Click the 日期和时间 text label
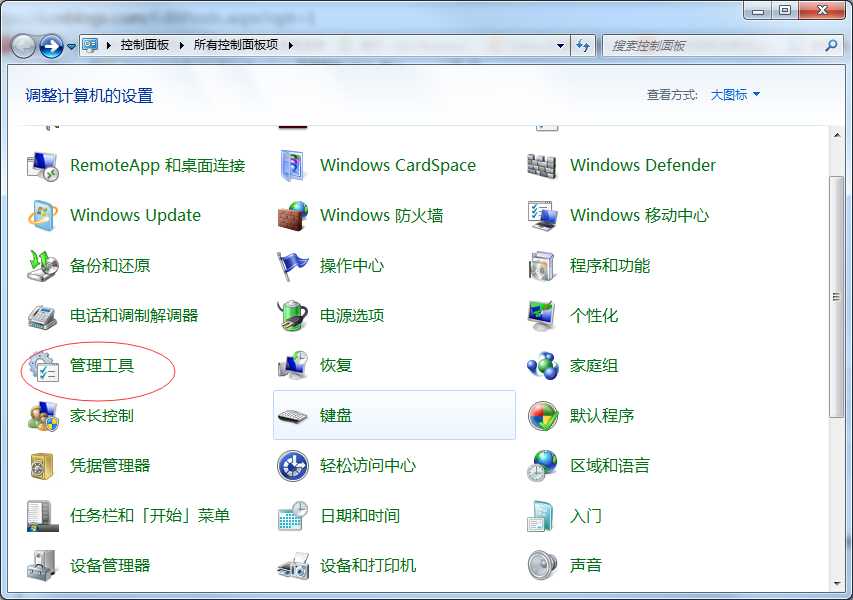Viewport: 853px width, 600px height. coord(360,516)
